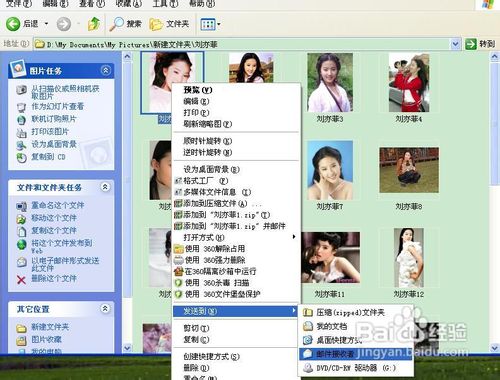
Task: Choose 使用 360解除占用 entry
Action: 236,249
